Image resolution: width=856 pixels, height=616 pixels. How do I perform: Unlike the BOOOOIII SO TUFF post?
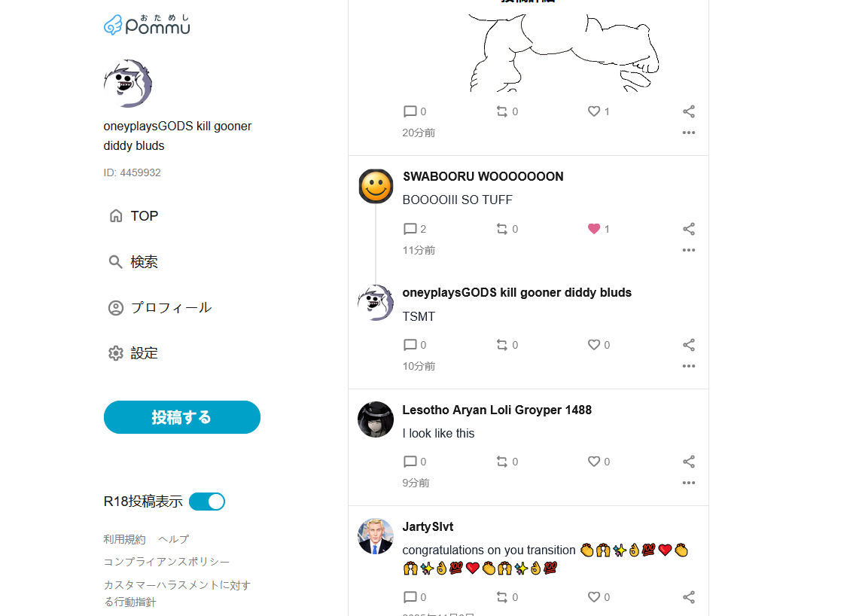pos(594,229)
